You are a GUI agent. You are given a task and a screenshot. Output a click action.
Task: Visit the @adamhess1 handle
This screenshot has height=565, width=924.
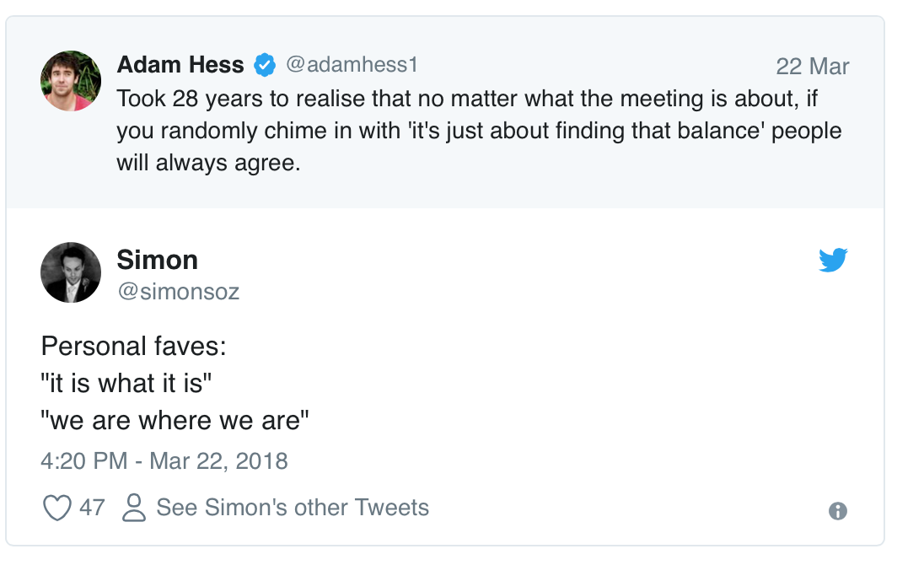point(352,65)
